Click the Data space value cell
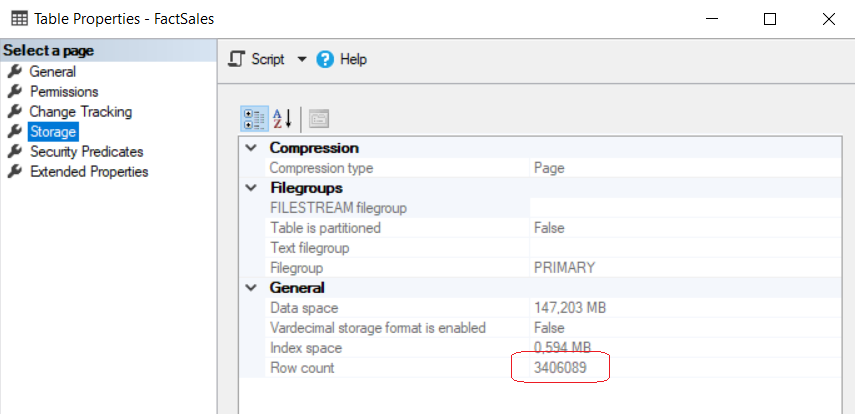855x414 pixels. click(570, 308)
